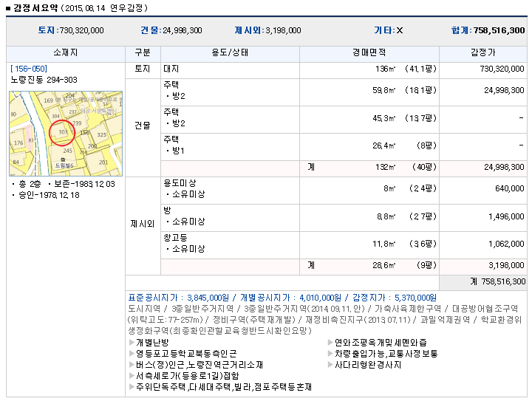The image size is (532, 404).
Task: Select the 45.3㎡ building area cell
Action: click(369, 120)
